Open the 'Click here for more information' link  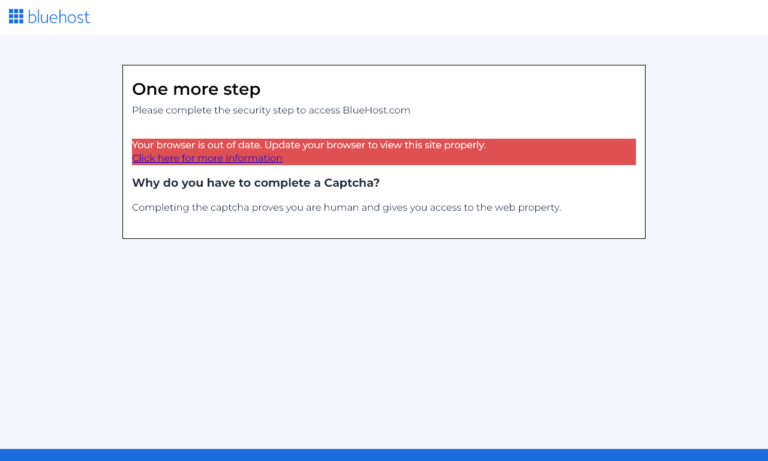(x=207, y=158)
